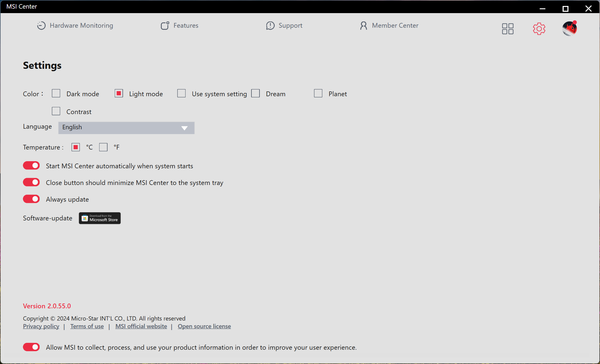Click the Member Center person icon
The width and height of the screenshot is (600, 364).
tap(363, 26)
